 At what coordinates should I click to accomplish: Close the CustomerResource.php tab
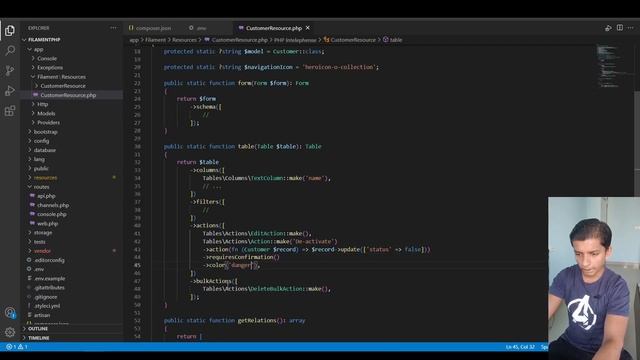coord(308,28)
